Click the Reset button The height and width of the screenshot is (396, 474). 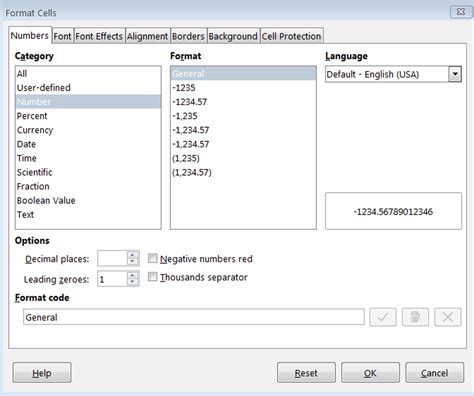click(306, 373)
